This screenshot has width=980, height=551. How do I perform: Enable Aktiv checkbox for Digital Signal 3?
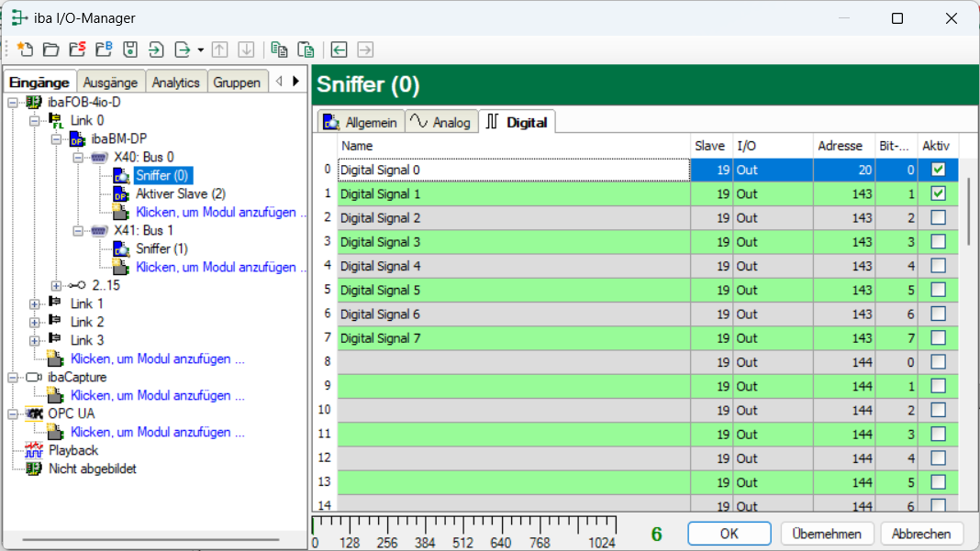click(938, 242)
